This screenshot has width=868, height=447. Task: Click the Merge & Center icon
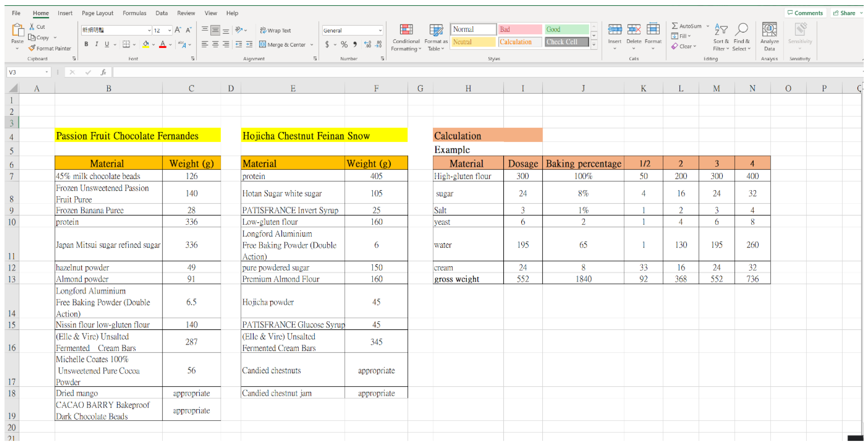tap(263, 44)
